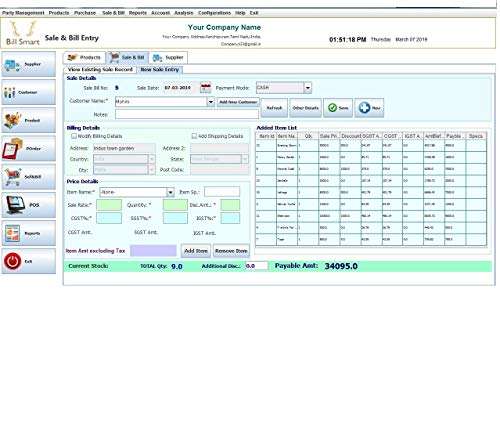This screenshot has width=500, height=430.
Task: Expand the Item Name dropdown
Action: coord(170,192)
